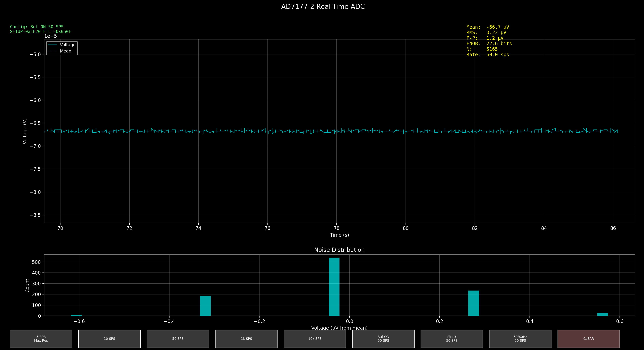Click the histogram bar near 0.27 µV
Screen dimensions: 644x350
pyautogui.click(x=474, y=303)
